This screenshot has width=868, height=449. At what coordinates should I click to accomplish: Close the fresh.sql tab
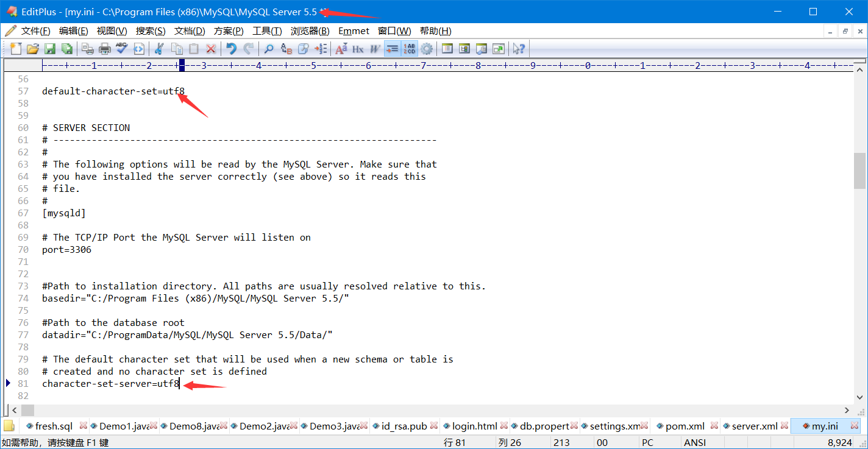click(84, 426)
